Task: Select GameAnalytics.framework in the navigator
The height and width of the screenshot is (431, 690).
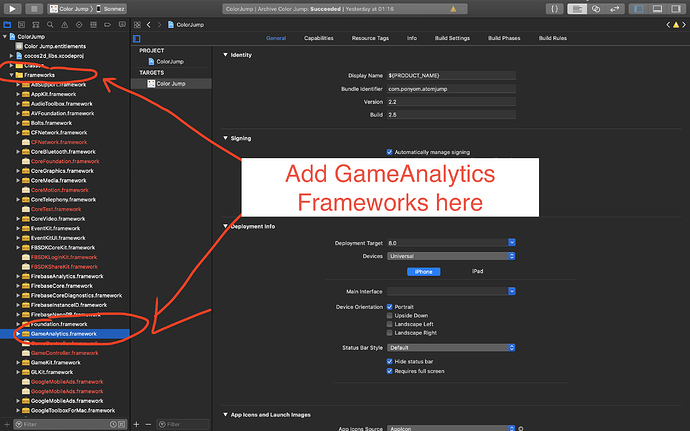Action: click(65, 334)
